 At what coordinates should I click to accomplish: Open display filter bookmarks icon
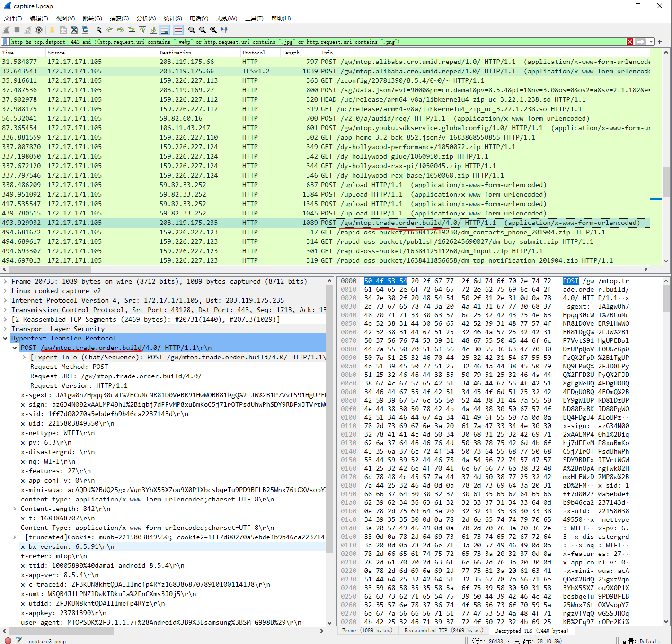[x=5, y=42]
